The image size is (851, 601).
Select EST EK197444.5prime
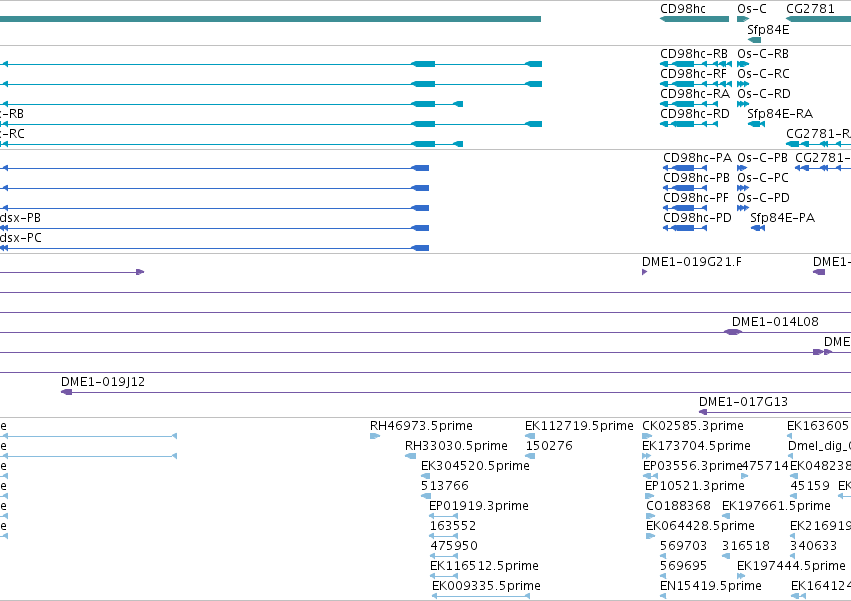pyautogui.click(x=741, y=576)
